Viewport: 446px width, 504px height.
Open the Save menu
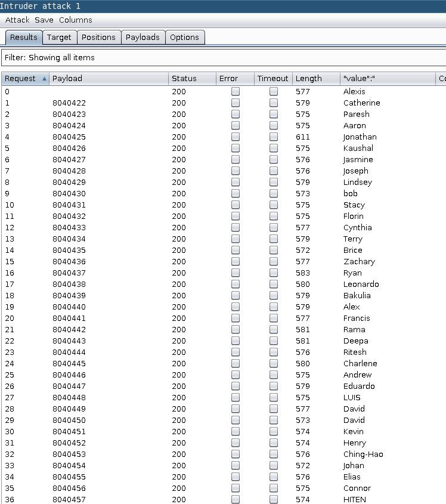tap(44, 20)
